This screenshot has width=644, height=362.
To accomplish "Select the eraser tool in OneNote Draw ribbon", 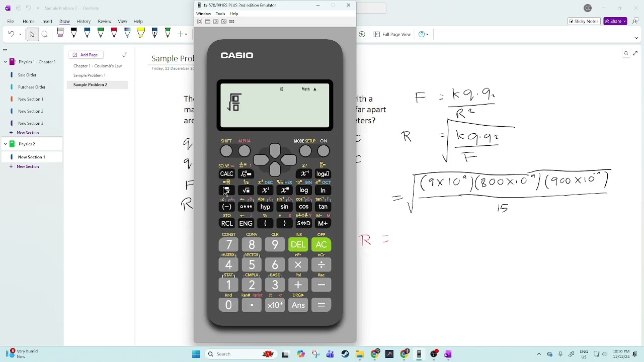I will click(60, 34).
